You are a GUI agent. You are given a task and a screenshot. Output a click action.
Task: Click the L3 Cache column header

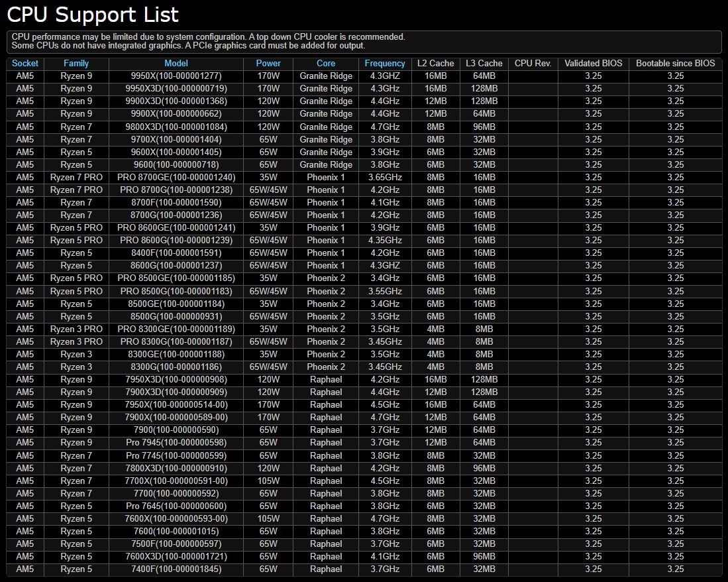(484, 64)
